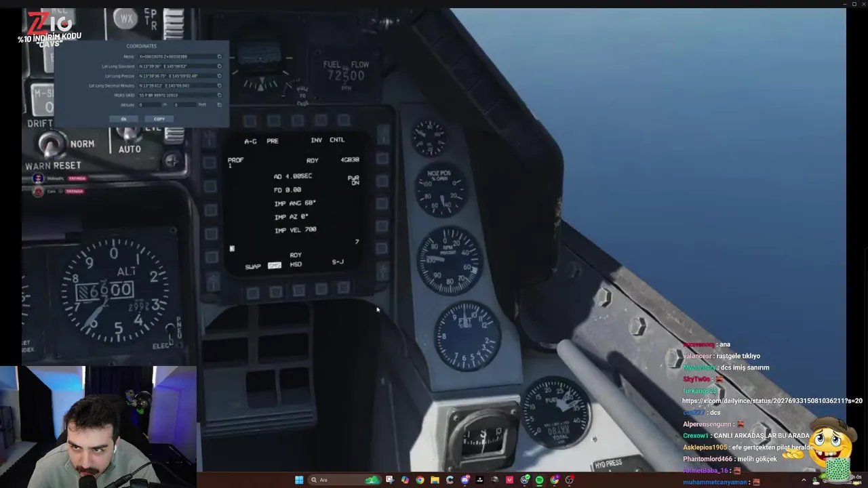The height and width of the screenshot is (488, 868).
Task: Click the taskbar search box Ara
Action: tap(344, 480)
